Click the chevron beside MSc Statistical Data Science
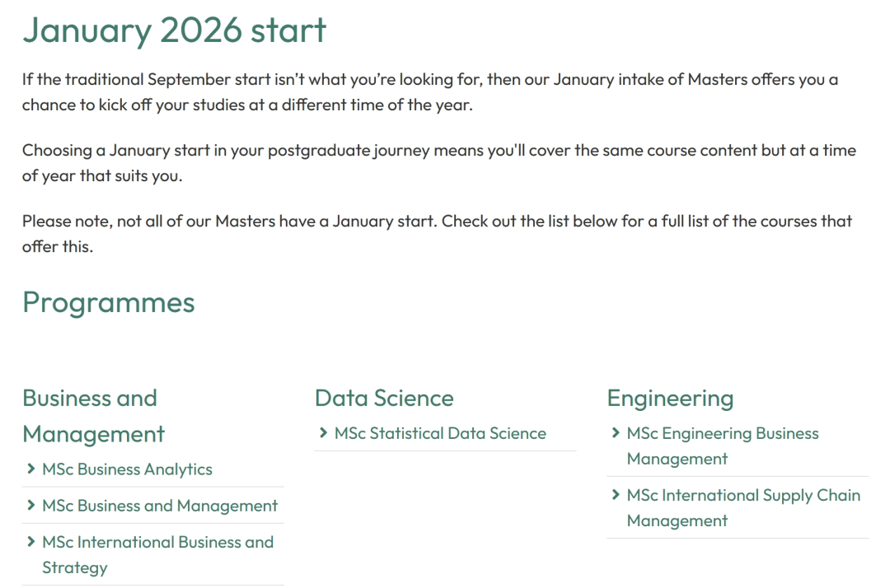 pyautogui.click(x=324, y=433)
